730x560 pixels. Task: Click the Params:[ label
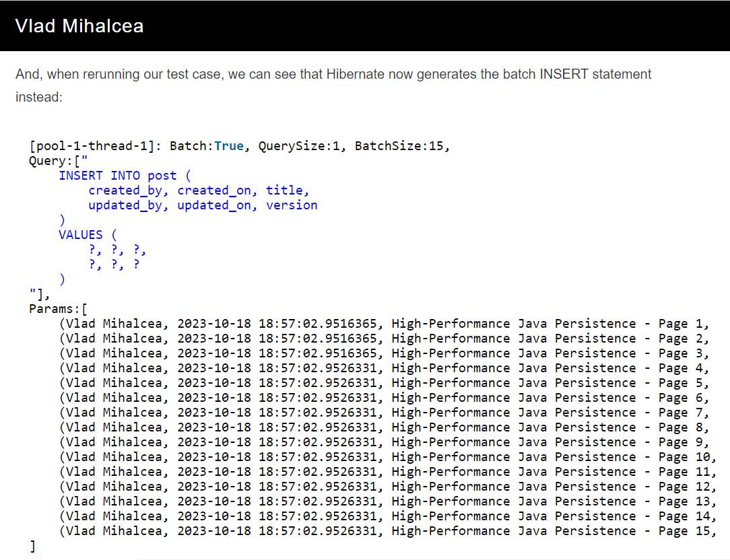(x=58, y=309)
